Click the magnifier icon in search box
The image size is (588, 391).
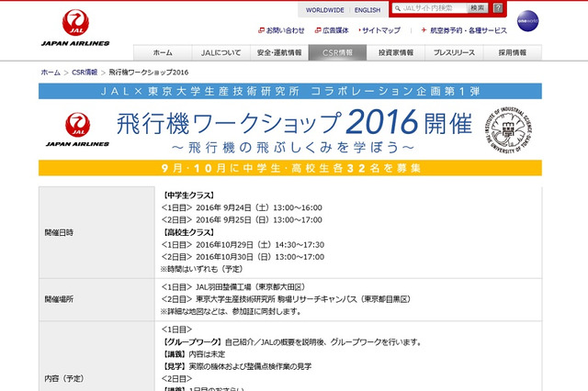coord(398,8)
